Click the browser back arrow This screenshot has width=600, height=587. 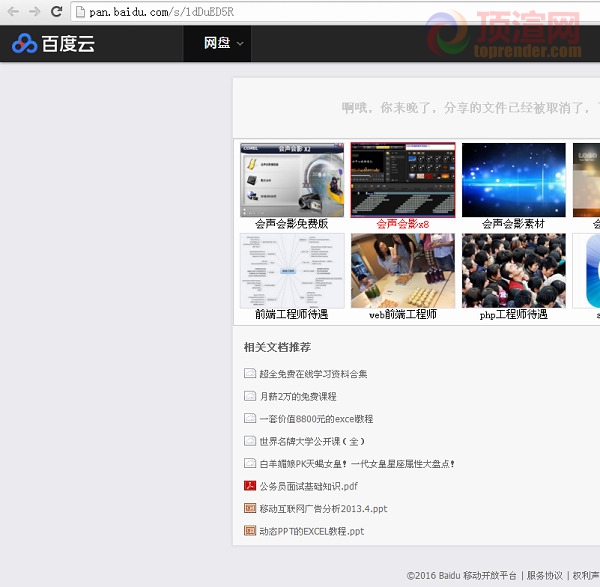(x=13, y=11)
